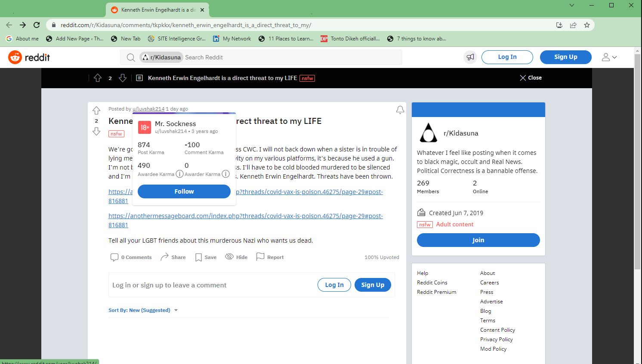Open the Share option under the post
Screen dimensions: 642x364
click(173, 257)
